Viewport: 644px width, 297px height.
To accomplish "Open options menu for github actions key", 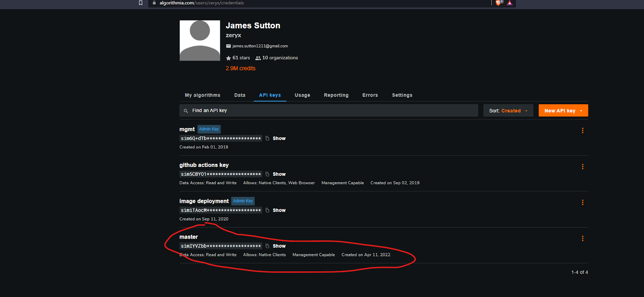I will pyautogui.click(x=582, y=167).
